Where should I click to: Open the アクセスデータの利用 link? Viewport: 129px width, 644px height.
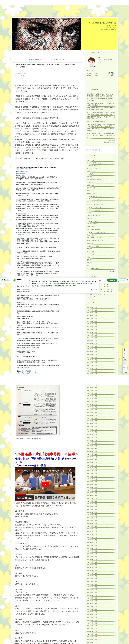click(x=73, y=283)
